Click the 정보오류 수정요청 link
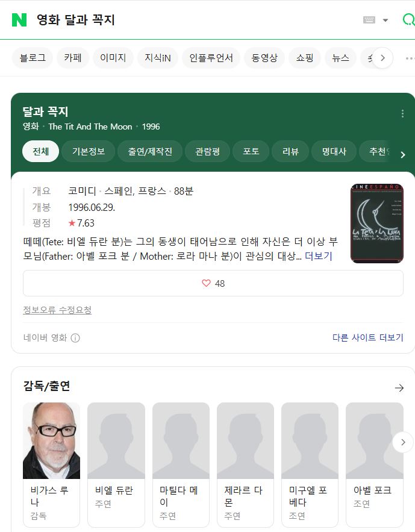Image resolution: width=415 pixels, height=532 pixels. click(57, 310)
